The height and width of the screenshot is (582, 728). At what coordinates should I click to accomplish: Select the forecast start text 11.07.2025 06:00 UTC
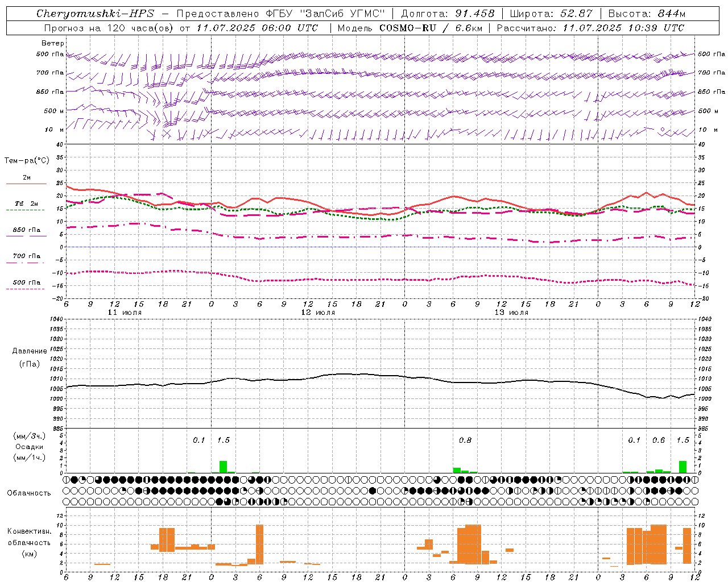click(x=257, y=28)
